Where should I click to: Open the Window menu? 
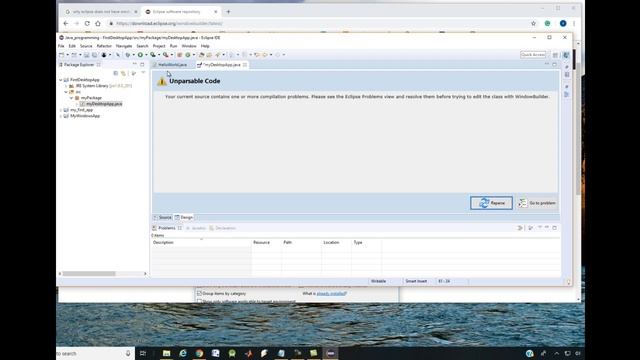pyautogui.click(x=189, y=46)
